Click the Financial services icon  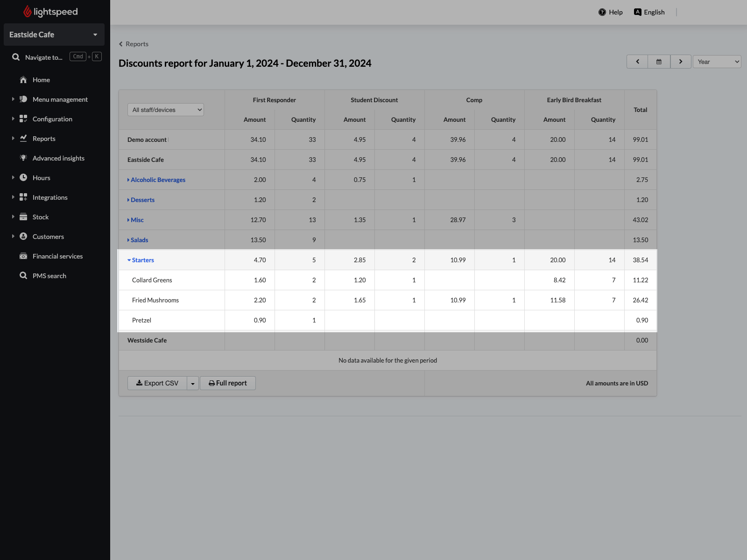23,256
